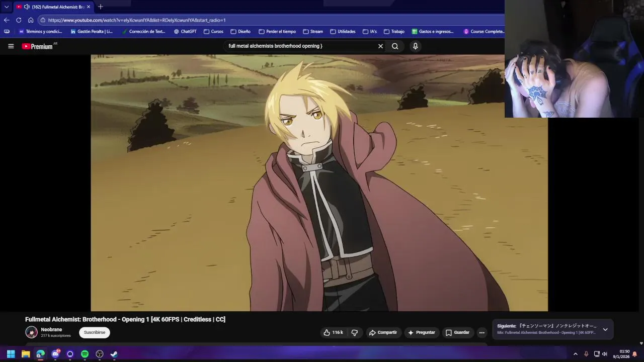Expand the Cursos bookmark folder
644x362 pixels.
pos(213,31)
